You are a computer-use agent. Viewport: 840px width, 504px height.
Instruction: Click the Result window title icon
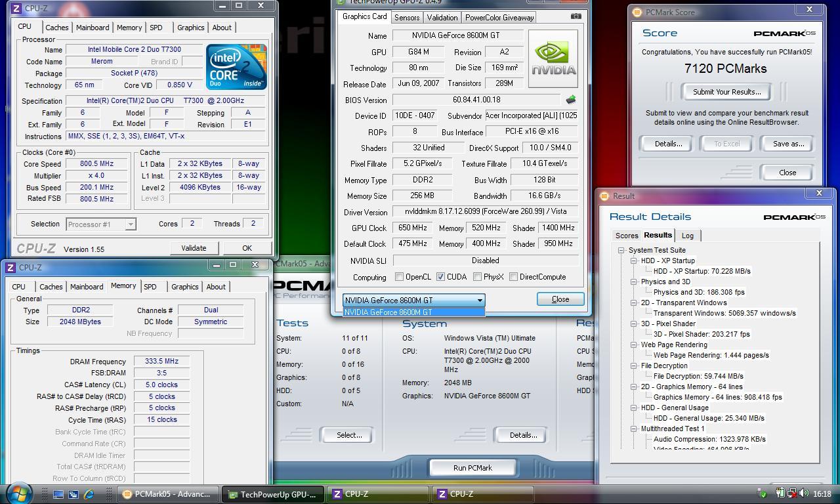(605, 196)
